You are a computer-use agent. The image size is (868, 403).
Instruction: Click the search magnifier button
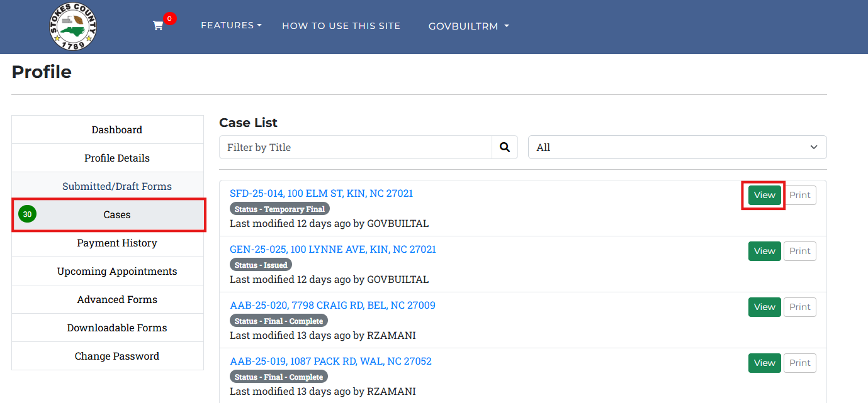tap(505, 147)
